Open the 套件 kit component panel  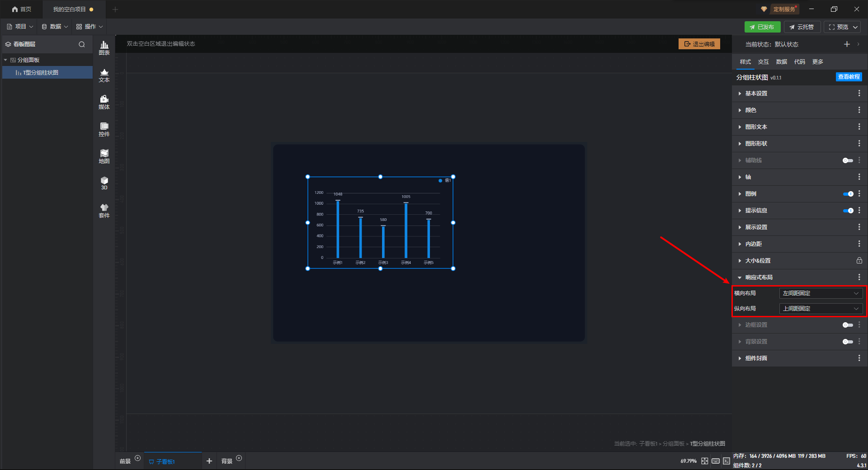pos(104,211)
